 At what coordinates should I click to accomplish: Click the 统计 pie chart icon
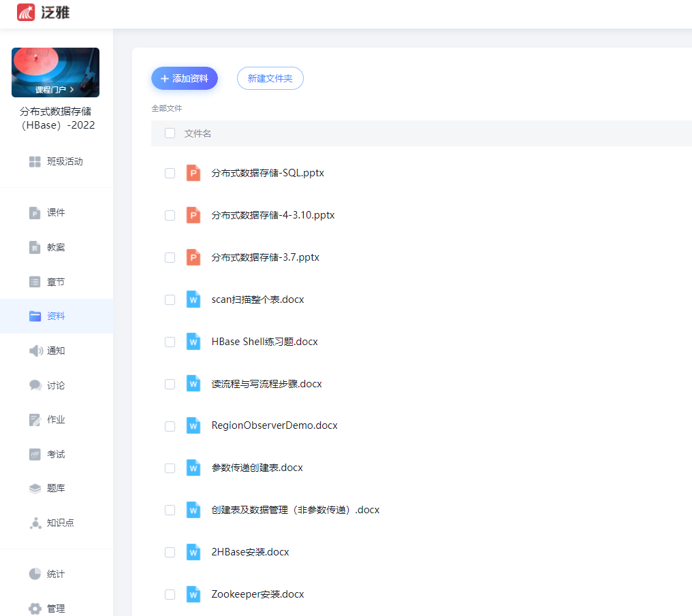pyautogui.click(x=35, y=574)
